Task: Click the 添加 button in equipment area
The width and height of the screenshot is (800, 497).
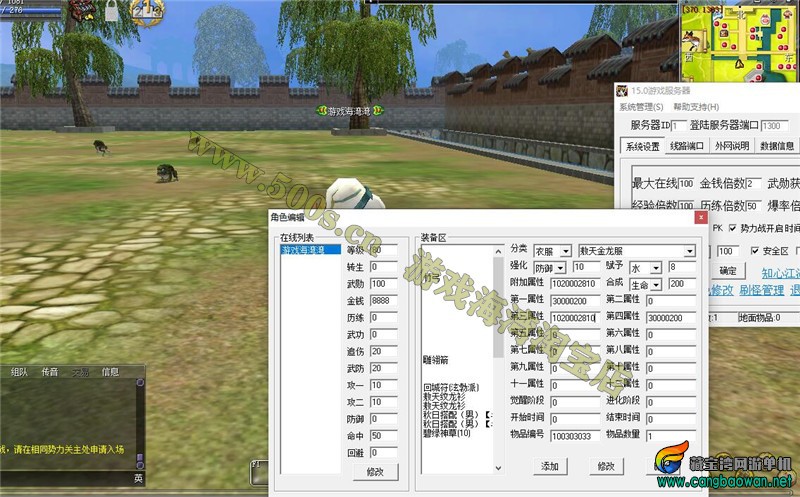Action: point(550,466)
